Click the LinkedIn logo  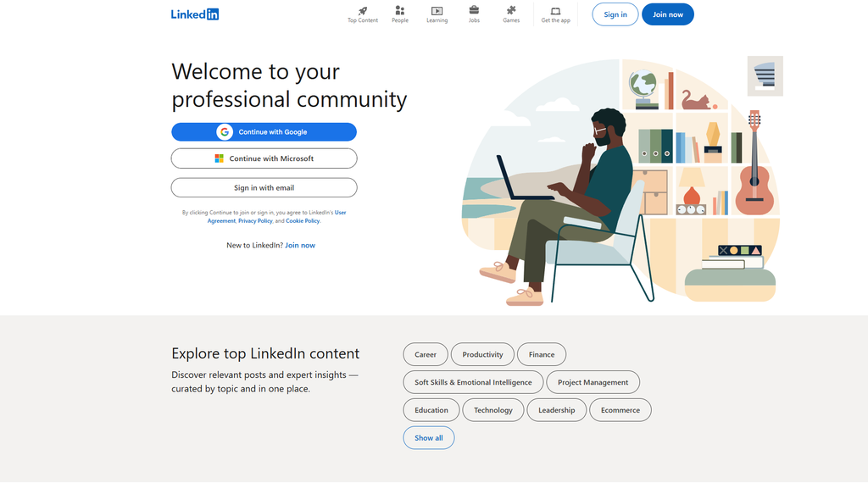[194, 14]
